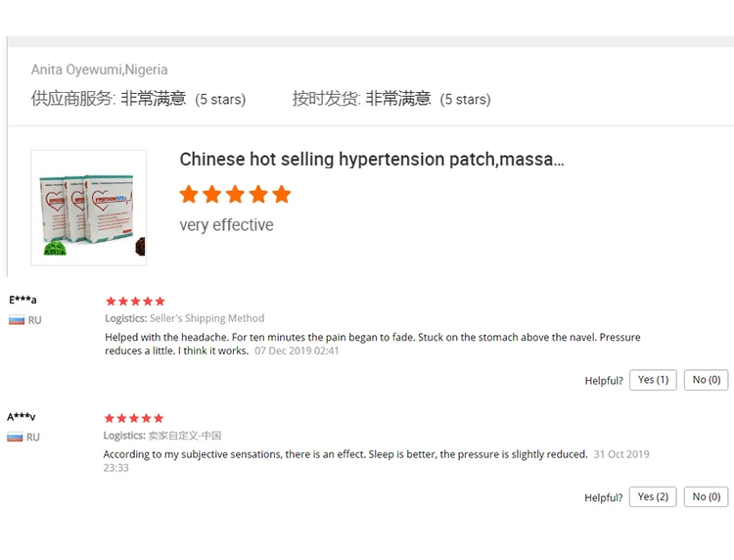Click the second orange rating star
This screenshot has height=560, width=734.
pyautogui.click(x=212, y=194)
